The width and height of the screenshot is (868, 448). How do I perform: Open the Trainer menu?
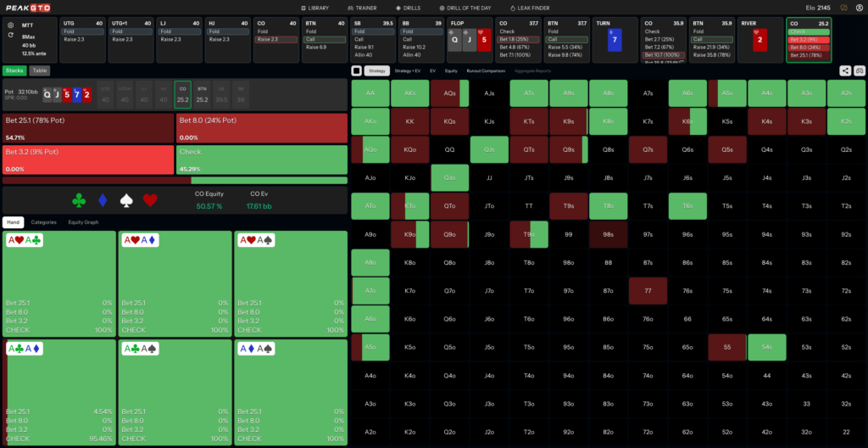coord(362,8)
